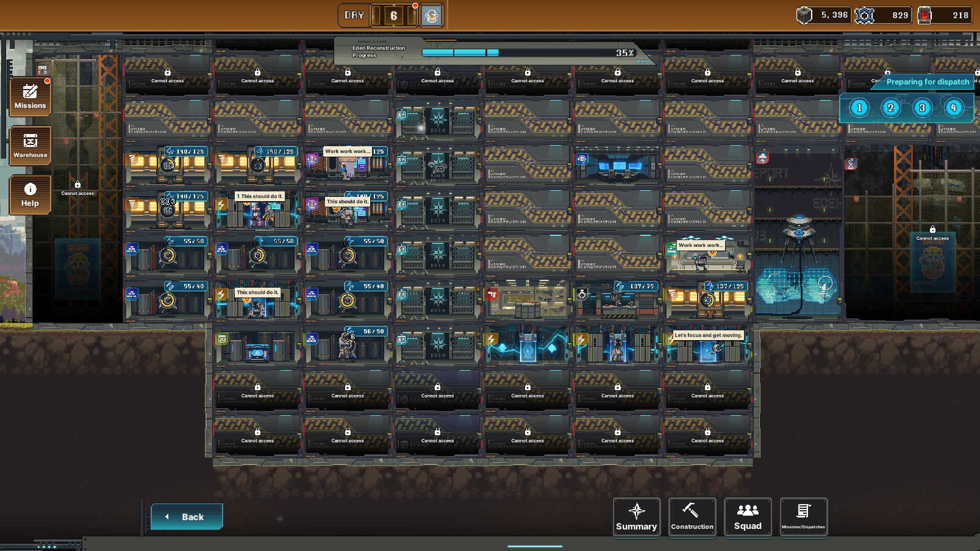980x551 pixels.
Task: Open the Help screen
Action: (x=30, y=195)
